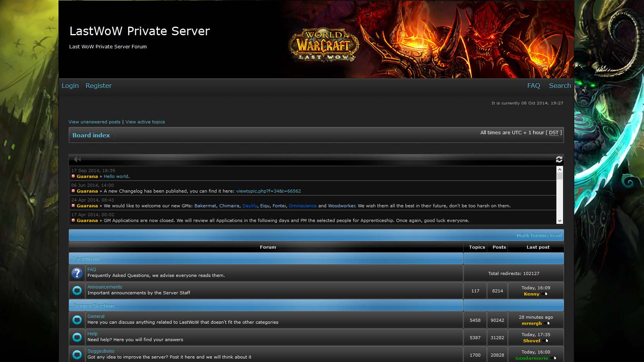Click the DST abbreviation in timezone note
This screenshot has width=644, height=362.
554,133
